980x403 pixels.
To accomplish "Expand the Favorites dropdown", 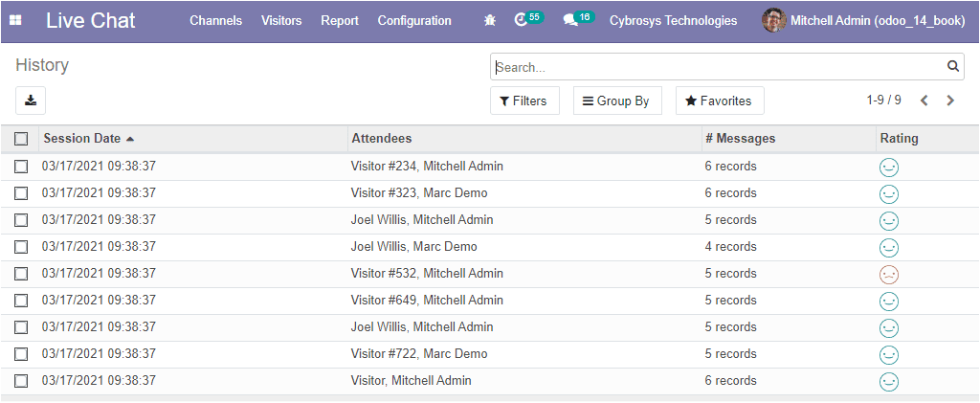I will (x=720, y=101).
